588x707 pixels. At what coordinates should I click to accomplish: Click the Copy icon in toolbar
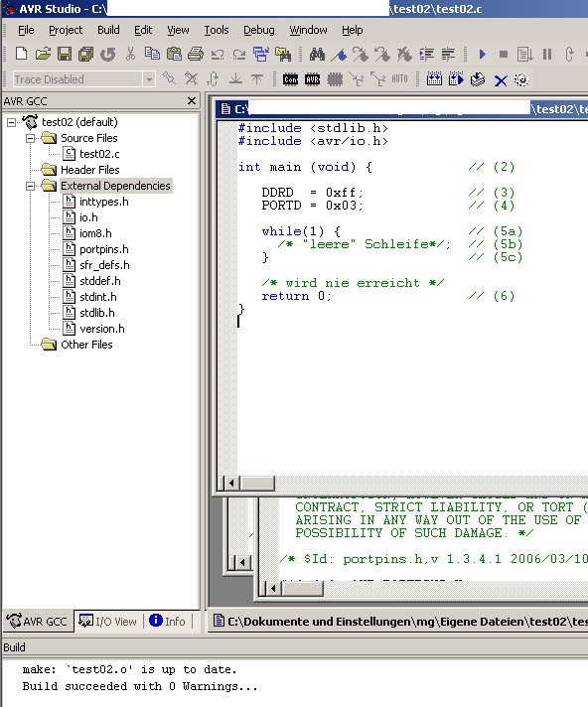[x=152, y=54]
